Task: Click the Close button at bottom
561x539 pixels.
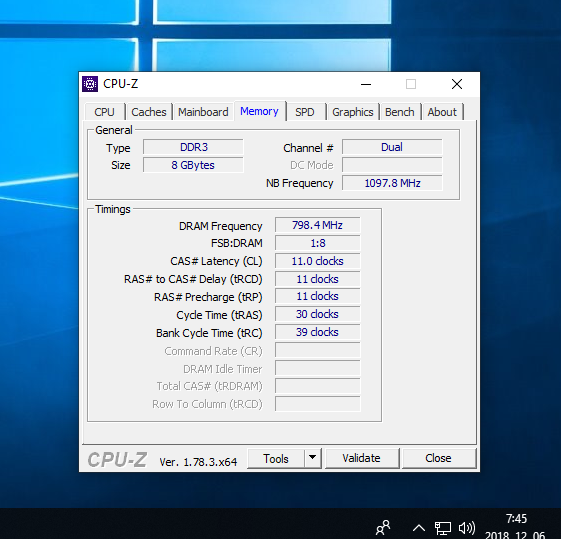Action: [438, 458]
